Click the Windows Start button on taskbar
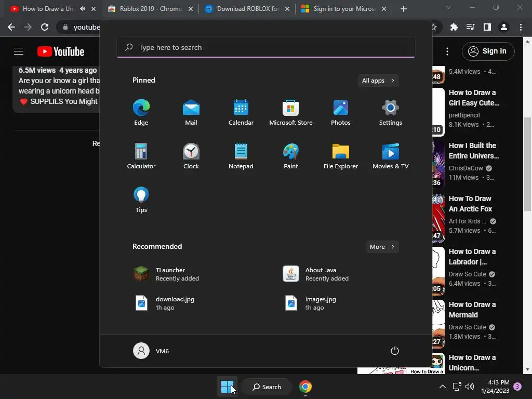This screenshot has width=532, height=399. [227, 387]
